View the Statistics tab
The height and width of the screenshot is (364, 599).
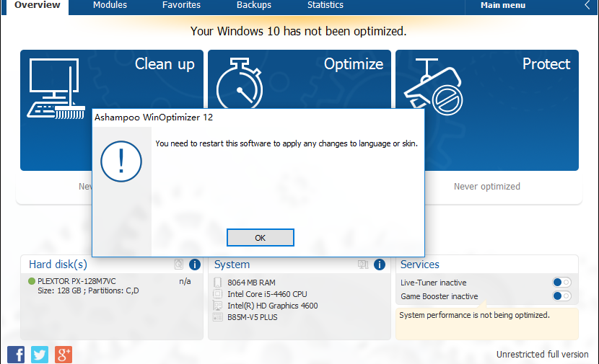pyautogui.click(x=325, y=5)
